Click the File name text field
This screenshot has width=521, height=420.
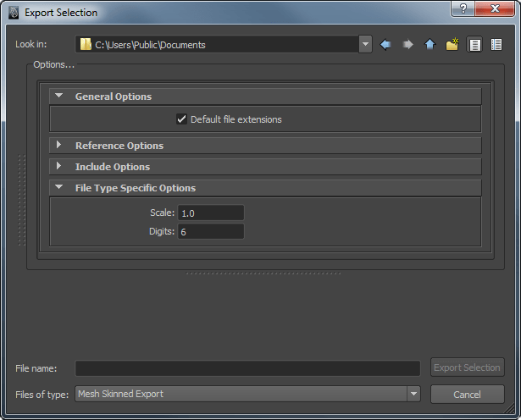point(247,368)
